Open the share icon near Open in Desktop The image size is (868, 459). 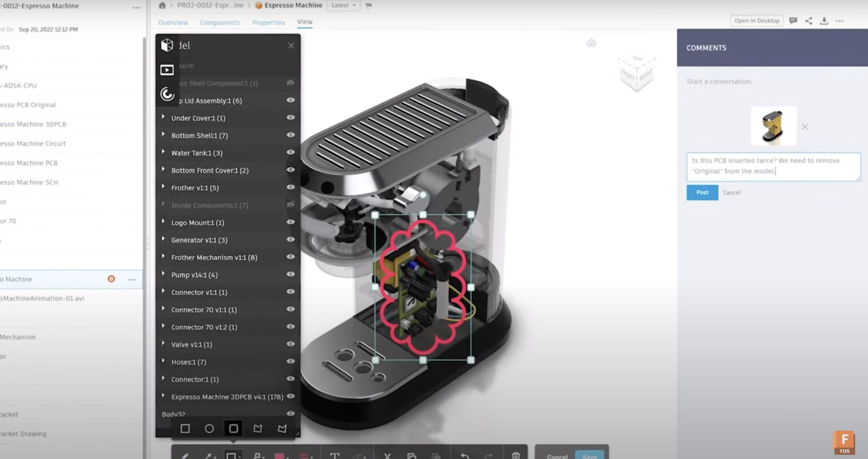[809, 21]
